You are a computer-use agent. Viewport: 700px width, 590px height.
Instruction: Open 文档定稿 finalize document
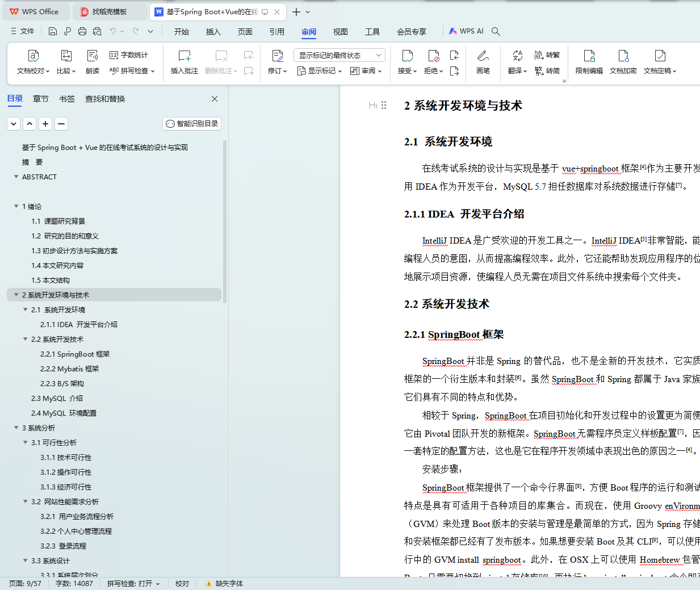(x=660, y=62)
